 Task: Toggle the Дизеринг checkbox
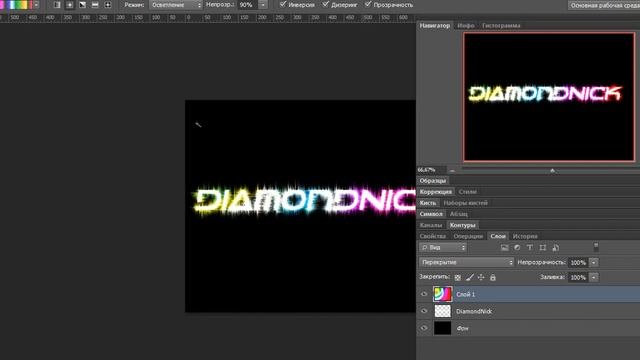point(326,4)
